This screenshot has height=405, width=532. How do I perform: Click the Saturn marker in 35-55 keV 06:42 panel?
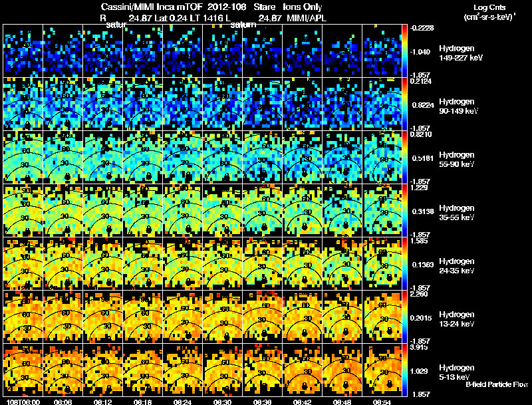click(x=305, y=226)
